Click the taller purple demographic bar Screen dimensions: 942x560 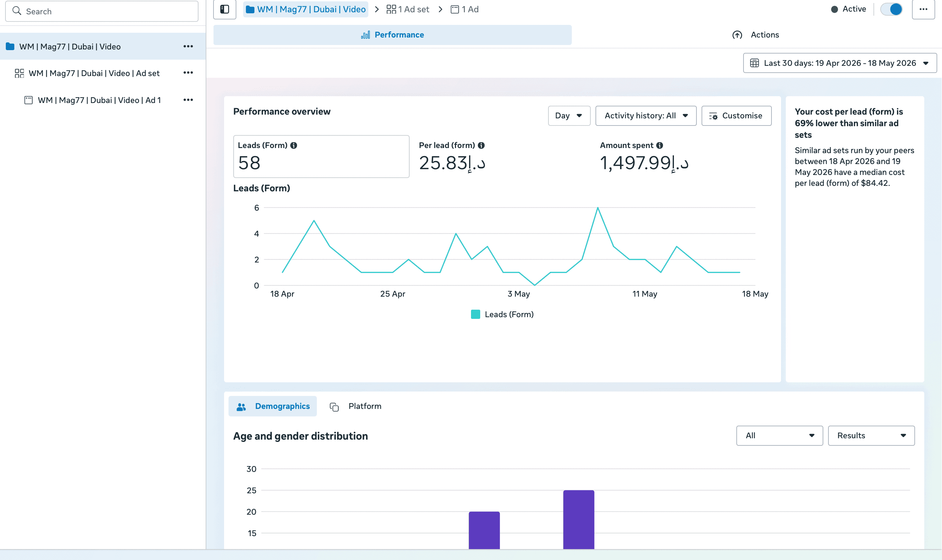tap(579, 519)
